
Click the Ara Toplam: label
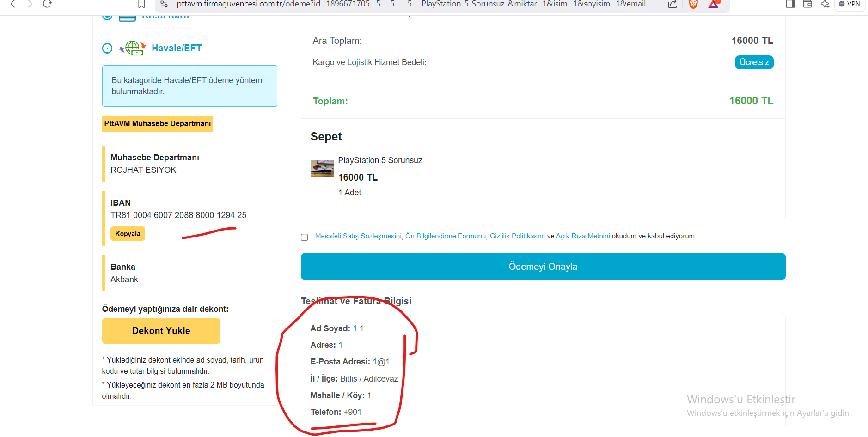click(x=337, y=41)
